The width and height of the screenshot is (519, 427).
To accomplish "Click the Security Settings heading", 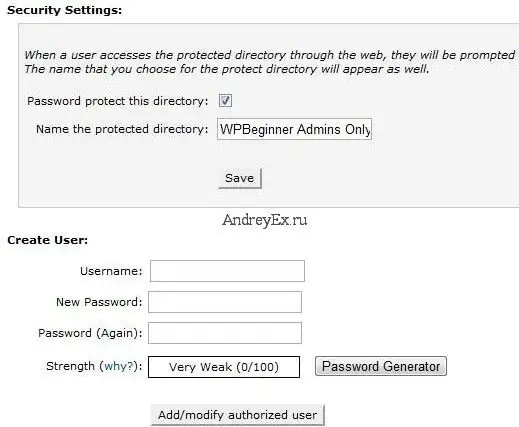I will (65, 10).
